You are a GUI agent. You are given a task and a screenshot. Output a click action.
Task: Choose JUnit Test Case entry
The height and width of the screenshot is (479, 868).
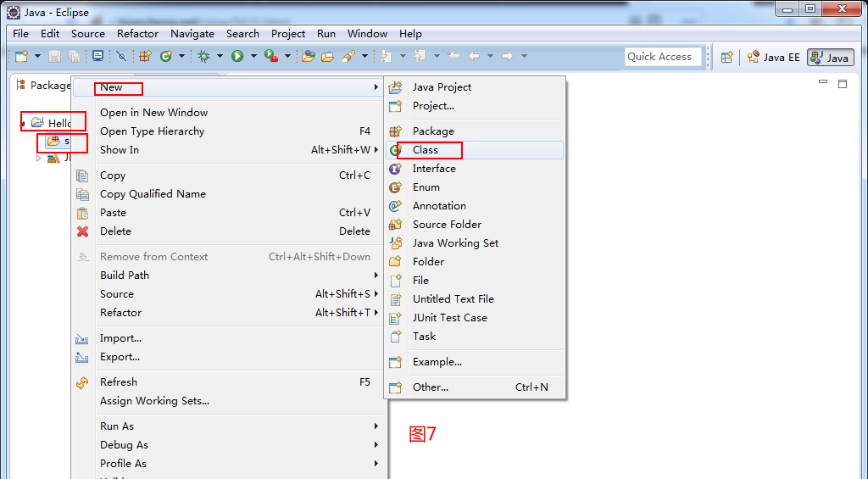coord(475,318)
